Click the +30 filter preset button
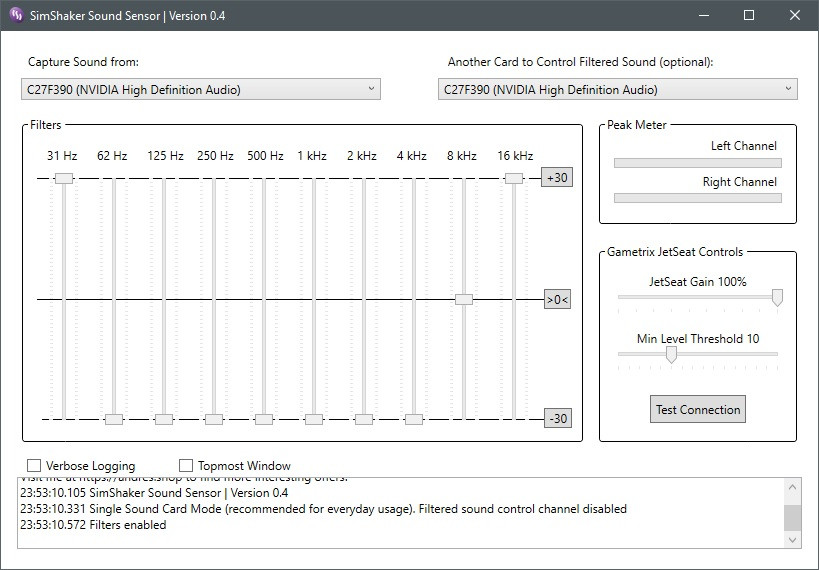 pyautogui.click(x=556, y=178)
